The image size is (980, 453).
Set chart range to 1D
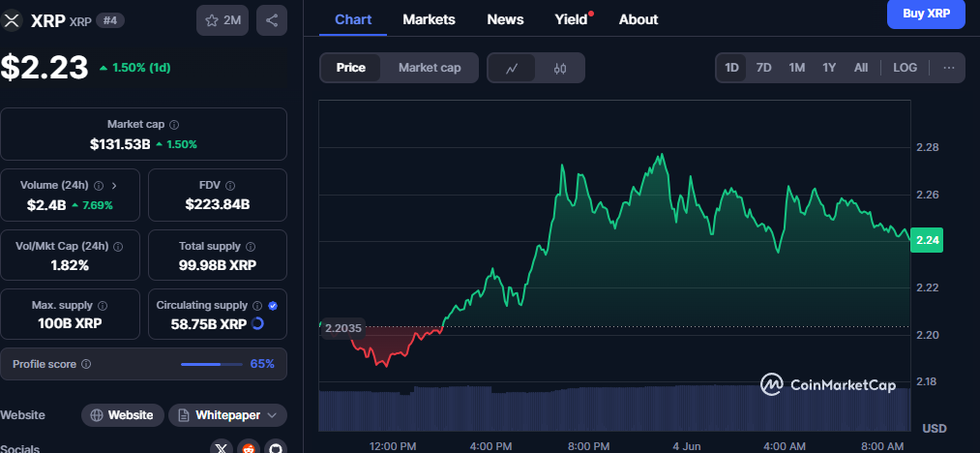[732, 68]
